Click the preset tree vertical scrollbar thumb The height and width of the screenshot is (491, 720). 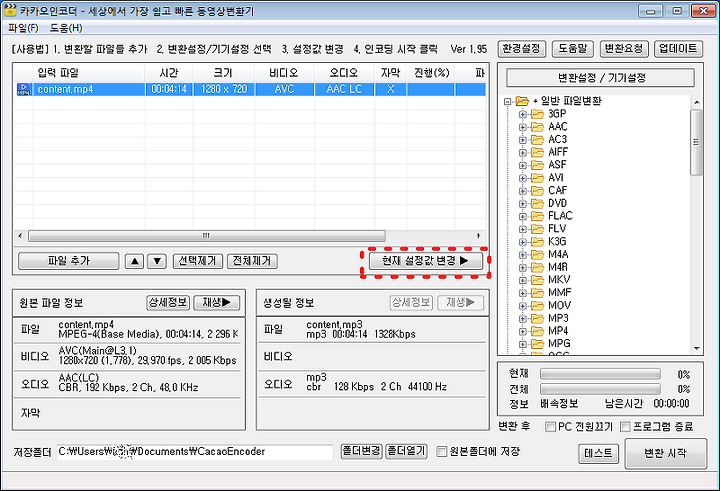[697, 142]
